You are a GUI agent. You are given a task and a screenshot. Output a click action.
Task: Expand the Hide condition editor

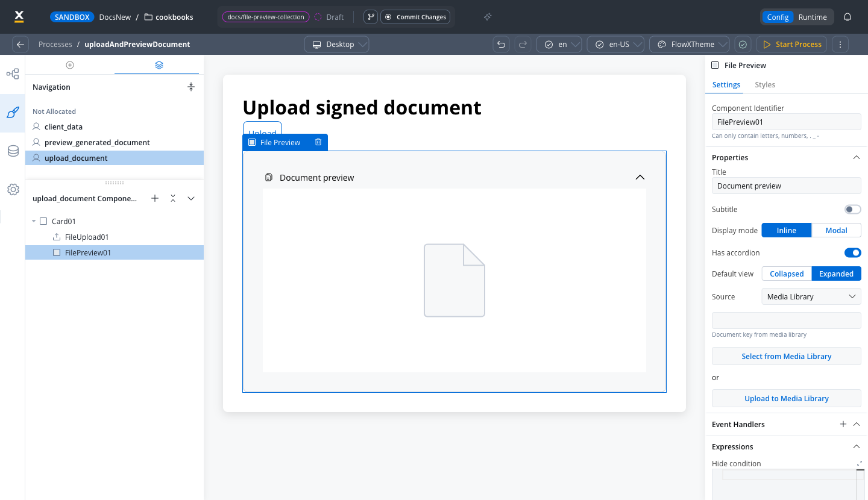860,463
